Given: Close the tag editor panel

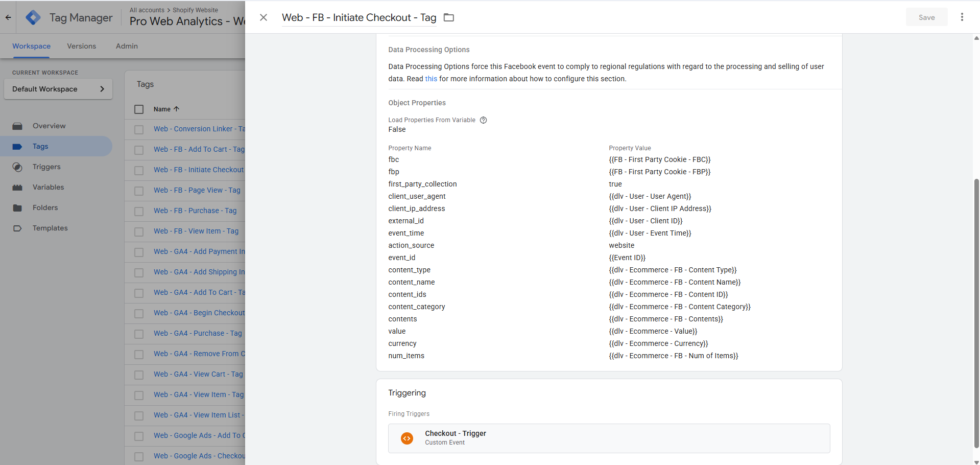Looking at the screenshot, I should pyautogui.click(x=264, y=17).
